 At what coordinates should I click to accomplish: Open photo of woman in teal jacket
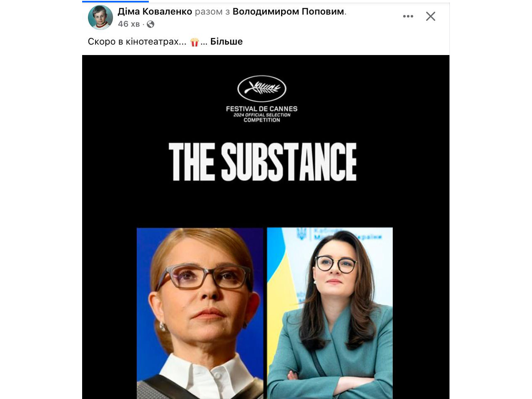coord(330,313)
